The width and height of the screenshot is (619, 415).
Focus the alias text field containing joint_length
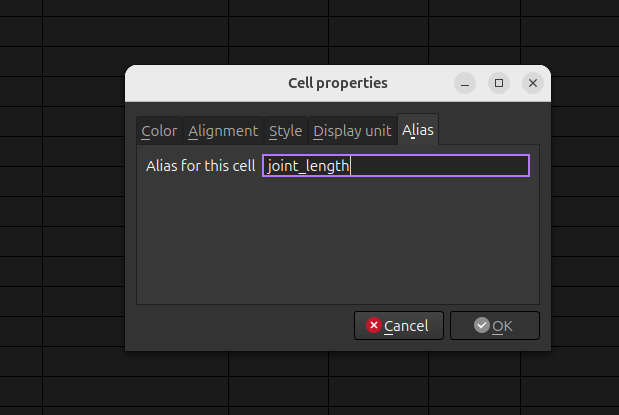point(395,166)
